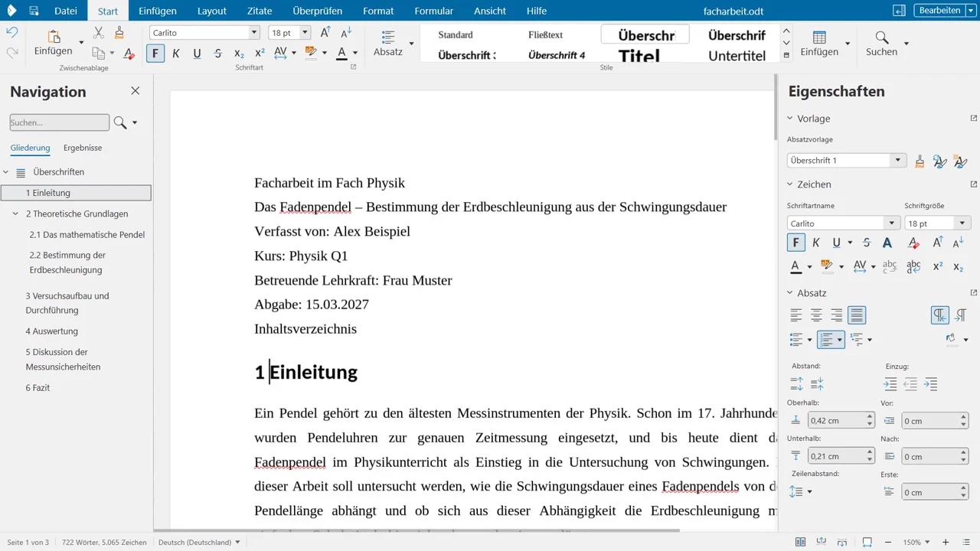Click the Navigation search field
Viewport: 980px width, 551px height.
[x=60, y=122]
